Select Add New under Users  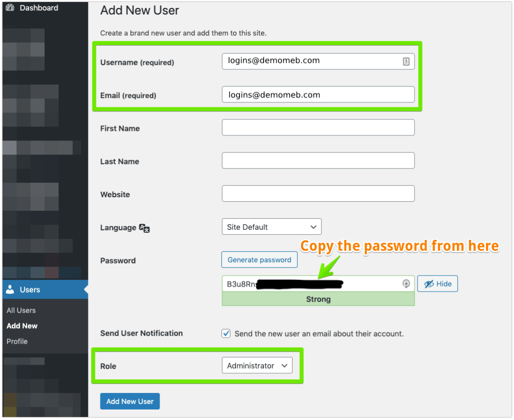tap(22, 326)
